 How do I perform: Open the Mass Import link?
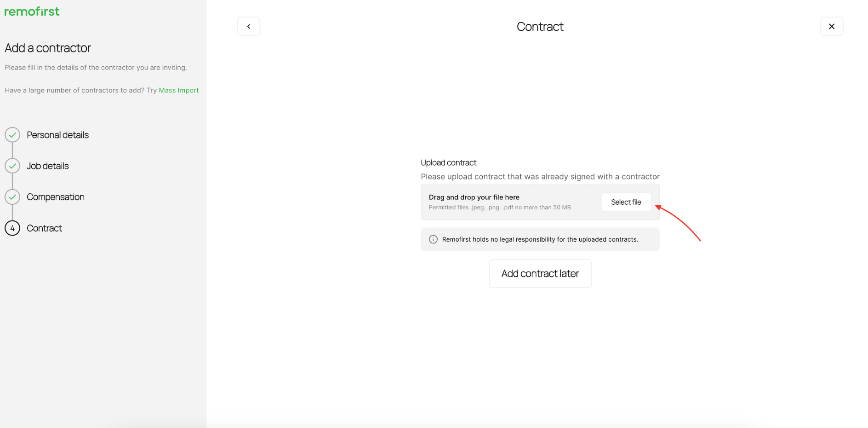[x=179, y=90]
